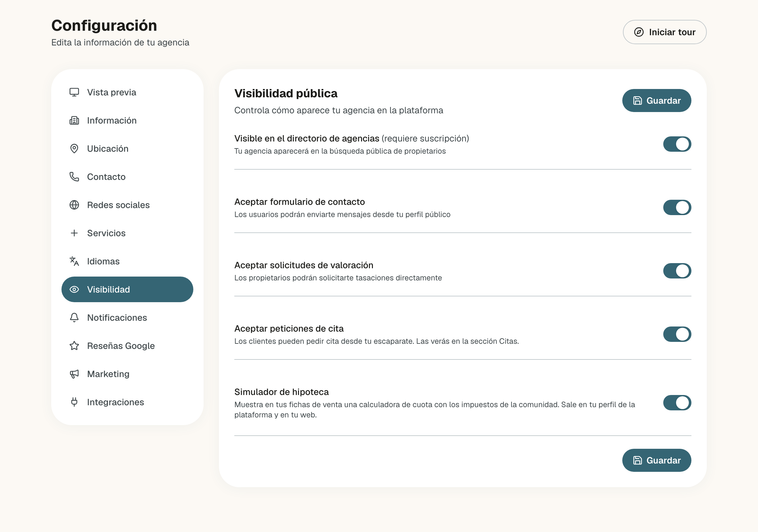Disable Visible en el directorio de agencias
The height and width of the screenshot is (532, 758).
point(677,144)
